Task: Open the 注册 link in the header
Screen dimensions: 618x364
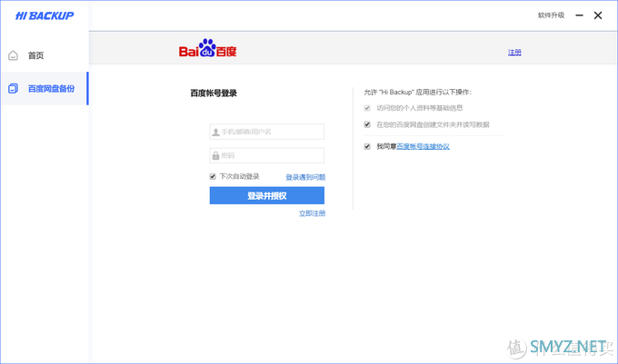Action: (x=514, y=53)
